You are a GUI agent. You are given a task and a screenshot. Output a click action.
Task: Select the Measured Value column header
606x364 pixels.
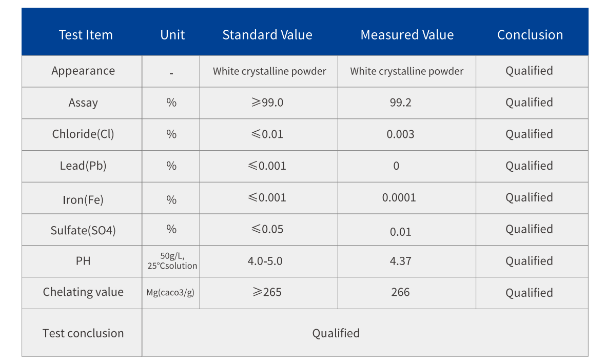[407, 35]
